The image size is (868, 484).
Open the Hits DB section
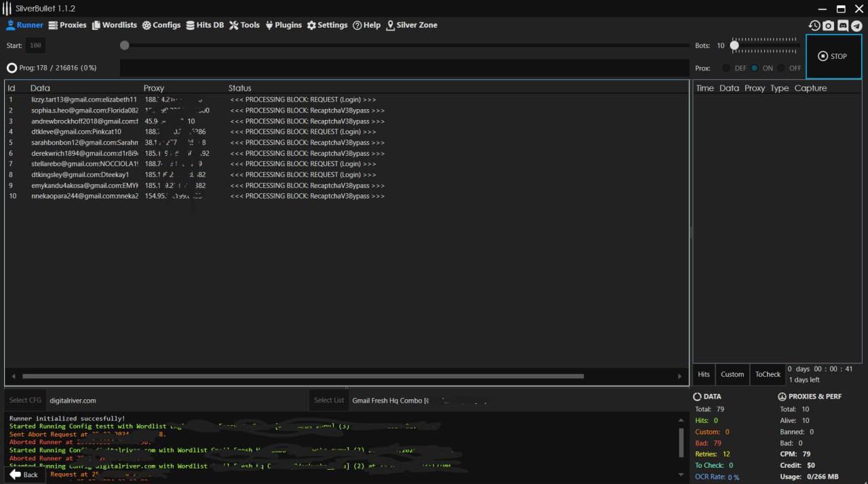click(205, 25)
